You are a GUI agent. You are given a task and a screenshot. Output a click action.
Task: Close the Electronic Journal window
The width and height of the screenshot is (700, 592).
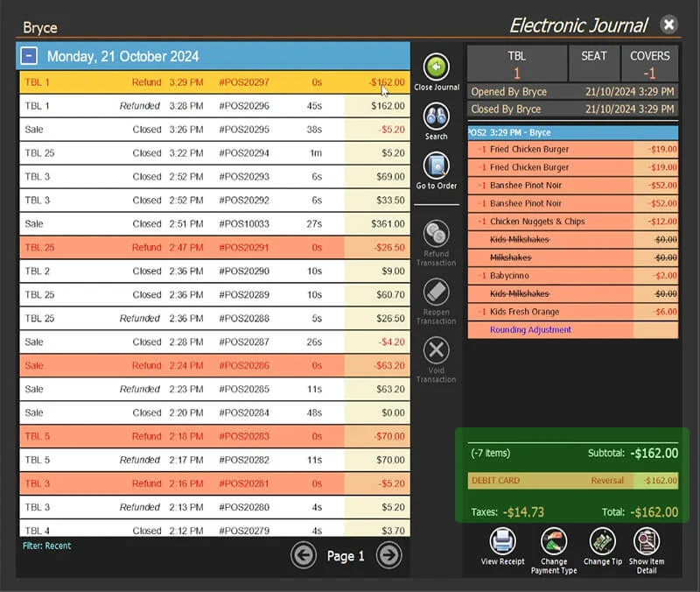[x=668, y=25]
